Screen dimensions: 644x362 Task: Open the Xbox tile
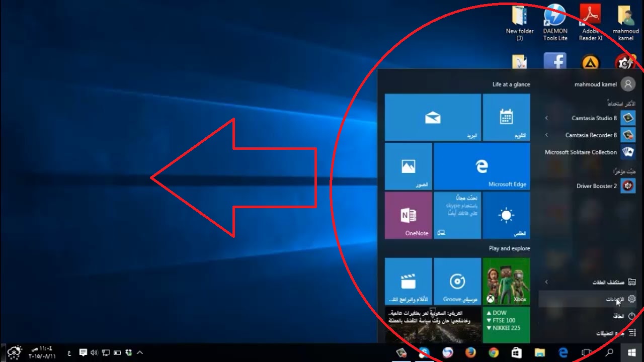click(x=506, y=281)
